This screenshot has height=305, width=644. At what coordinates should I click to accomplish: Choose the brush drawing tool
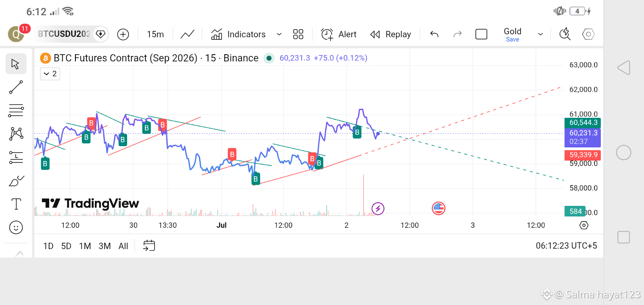[x=16, y=181]
